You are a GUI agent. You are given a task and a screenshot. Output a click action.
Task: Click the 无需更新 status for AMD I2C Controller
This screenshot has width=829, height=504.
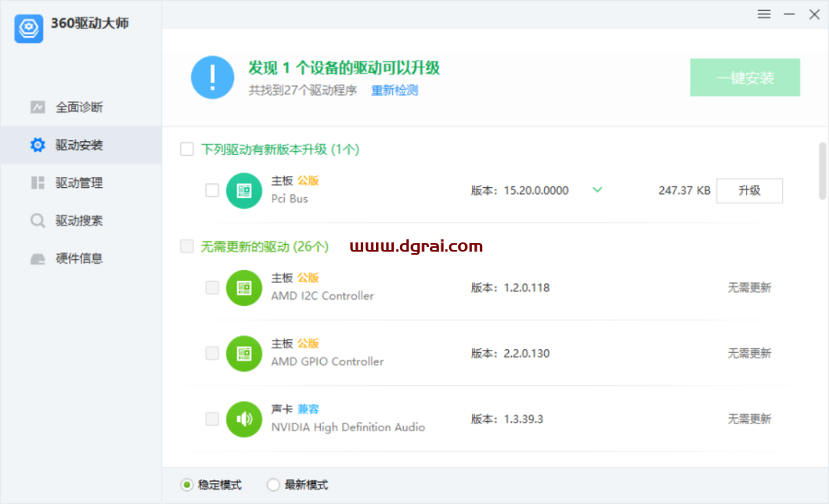coord(750,288)
